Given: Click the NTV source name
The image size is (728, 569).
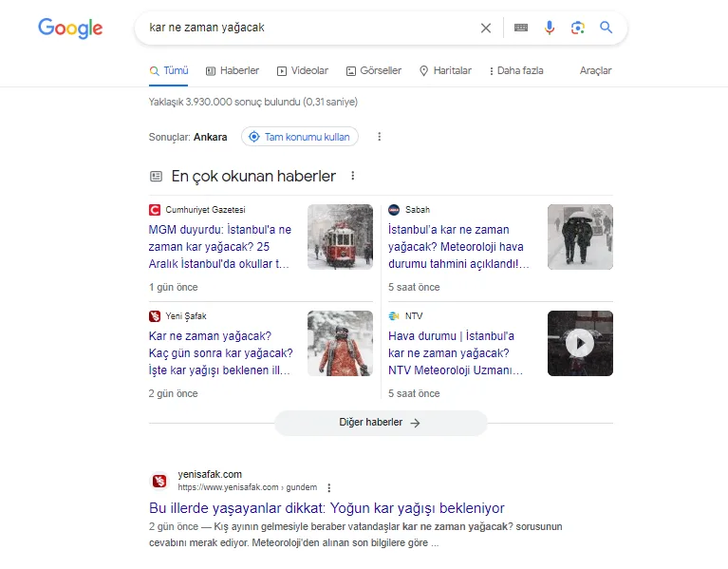Looking at the screenshot, I should 414,316.
